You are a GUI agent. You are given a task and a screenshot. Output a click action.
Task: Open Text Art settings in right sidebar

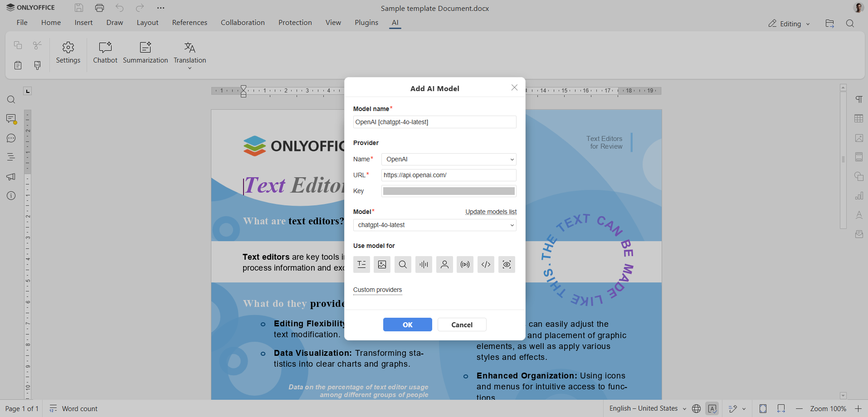coord(859,215)
